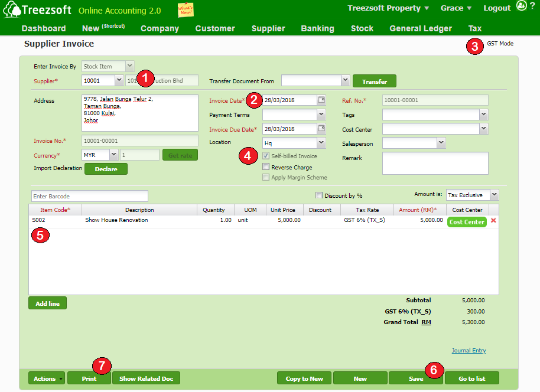Click the Invoice Due Date input field
The height and width of the screenshot is (392, 540).
click(289, 129)
